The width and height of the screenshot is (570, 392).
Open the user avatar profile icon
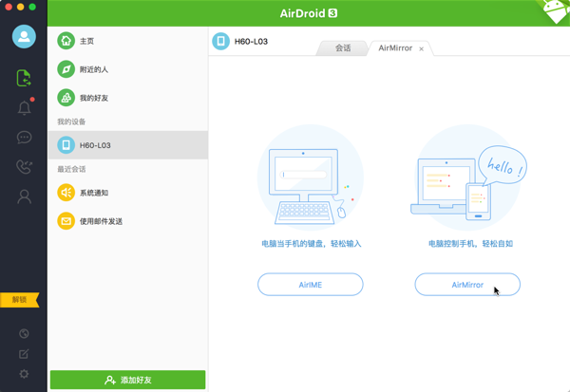click(x=24, y=36)
